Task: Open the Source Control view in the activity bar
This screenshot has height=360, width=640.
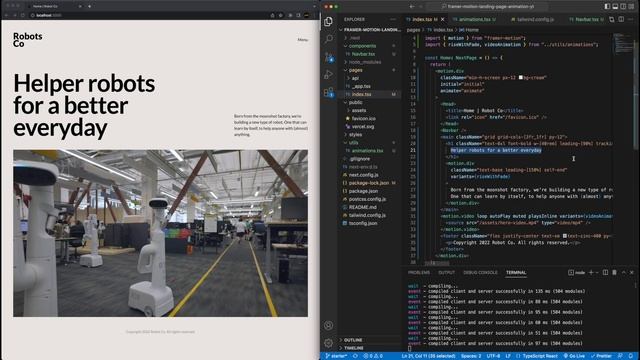Action: (329, 57)
